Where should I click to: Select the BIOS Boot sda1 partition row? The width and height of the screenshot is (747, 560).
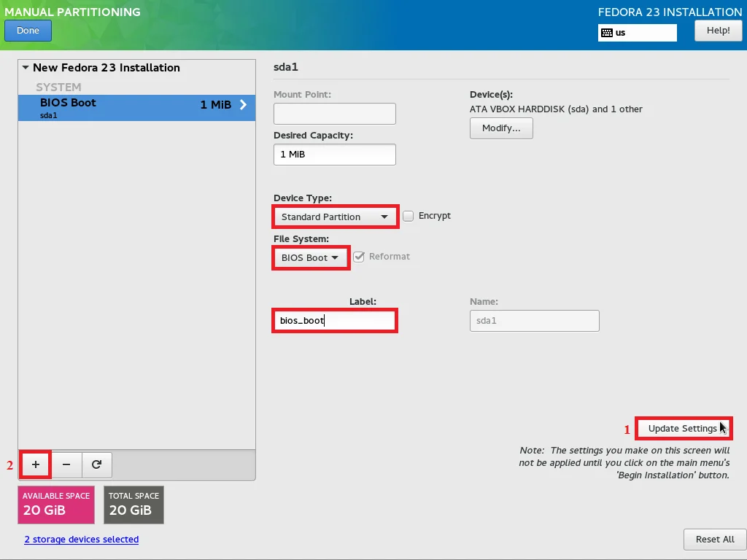[x=136, y=108]
